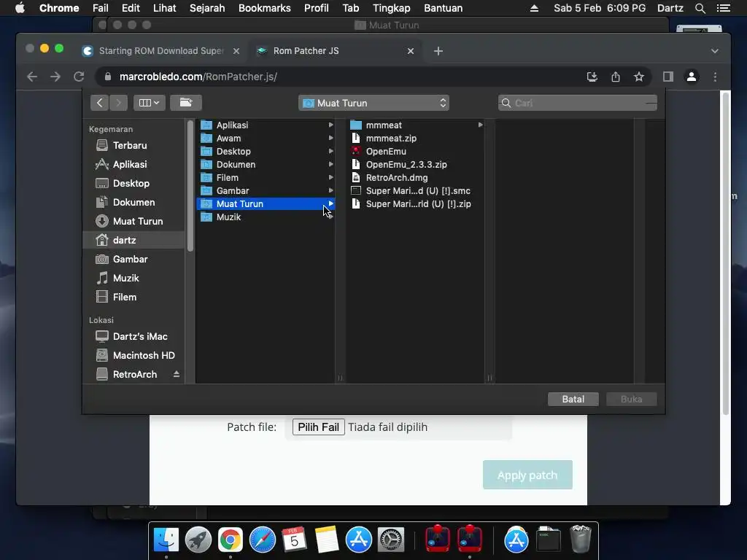The image size is (747, 560).
Task: Bookmark this page with star icon
Action: pos(639,77)
